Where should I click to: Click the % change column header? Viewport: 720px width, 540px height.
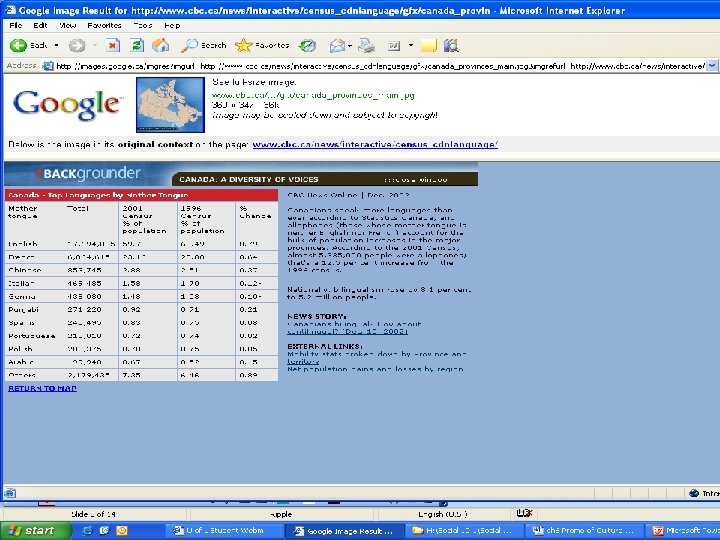pyautogui.click(x=255, y=212)
